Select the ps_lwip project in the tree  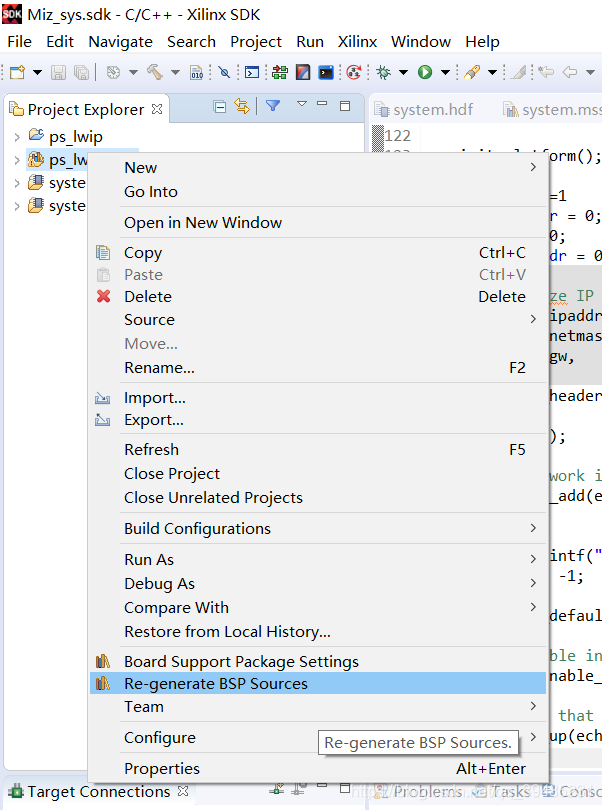coord(75,137)
